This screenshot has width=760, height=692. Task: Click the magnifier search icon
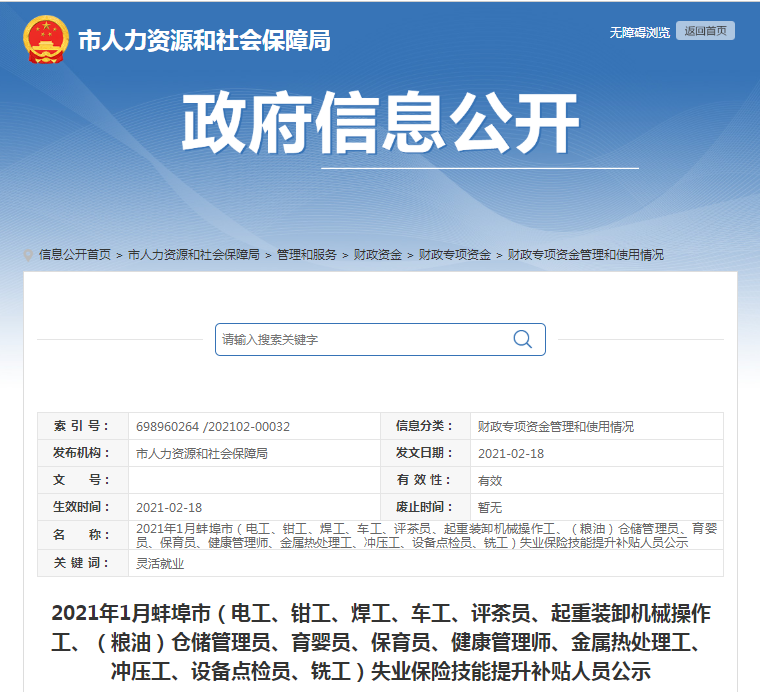[x=522, y=339]
